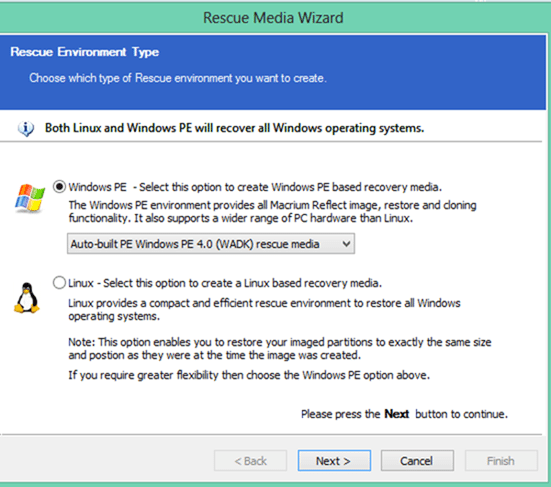Click the Cancel button
The height and width of the screenshot is (487, 551).
417,460
